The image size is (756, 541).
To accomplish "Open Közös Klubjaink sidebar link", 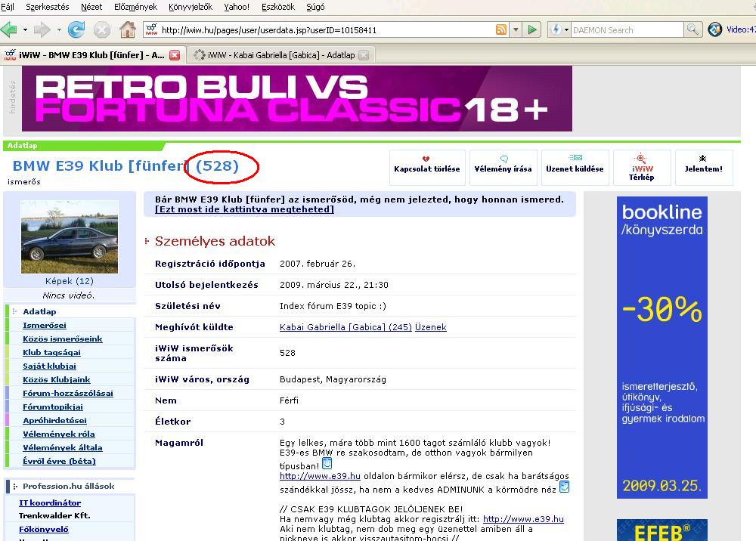I will click(x=57, y=379).
